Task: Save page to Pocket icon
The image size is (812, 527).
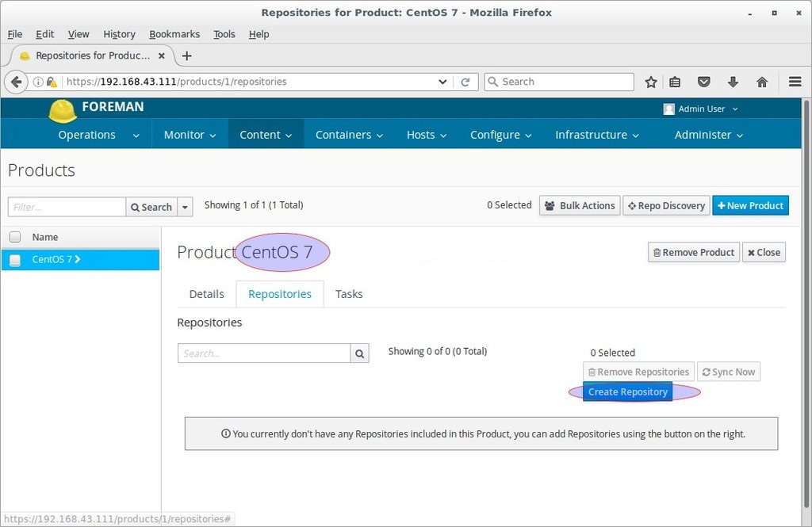Action: click(x=704, y=82)
